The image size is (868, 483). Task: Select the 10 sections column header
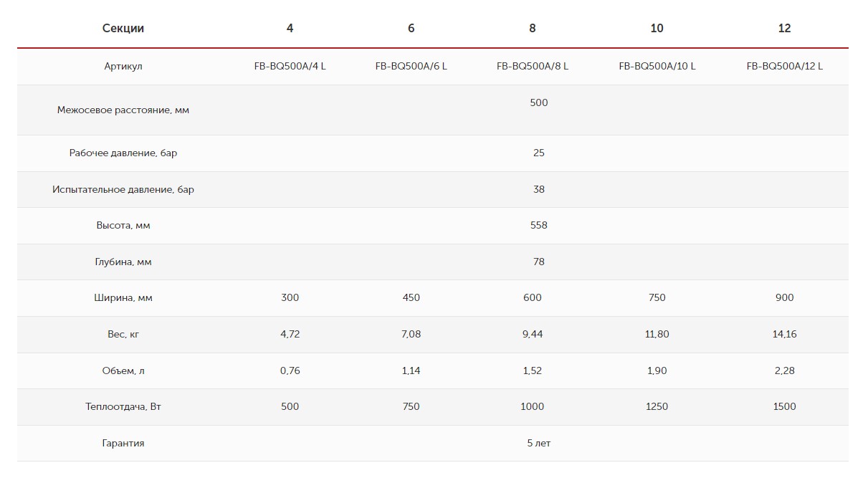[x=657, y=28]
